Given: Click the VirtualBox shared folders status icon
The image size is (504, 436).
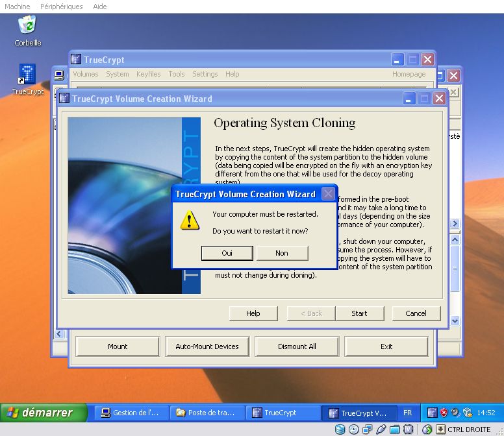Looking at the screenshot, I should pyautogui.click(x=395, y=430).
